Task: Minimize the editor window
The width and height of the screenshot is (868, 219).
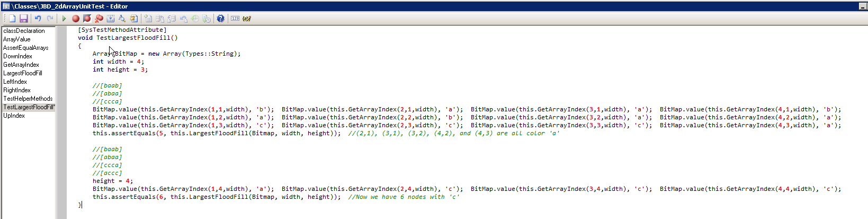Action: pos(862,6)
